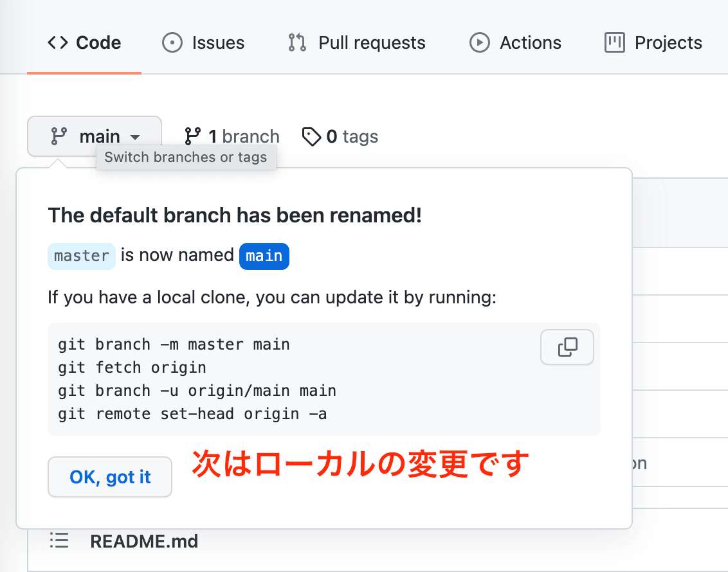728x572 pixels.
Task: Click the 'If you have a local clone' sentence
Action: (x=272, y=298)
